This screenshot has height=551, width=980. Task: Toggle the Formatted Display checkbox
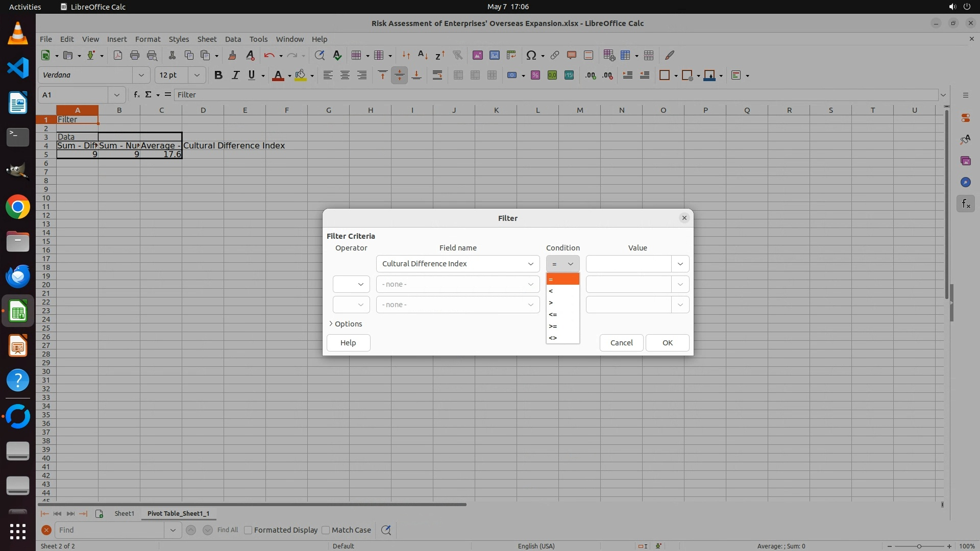pyautogui.click(x=248, y=530)
